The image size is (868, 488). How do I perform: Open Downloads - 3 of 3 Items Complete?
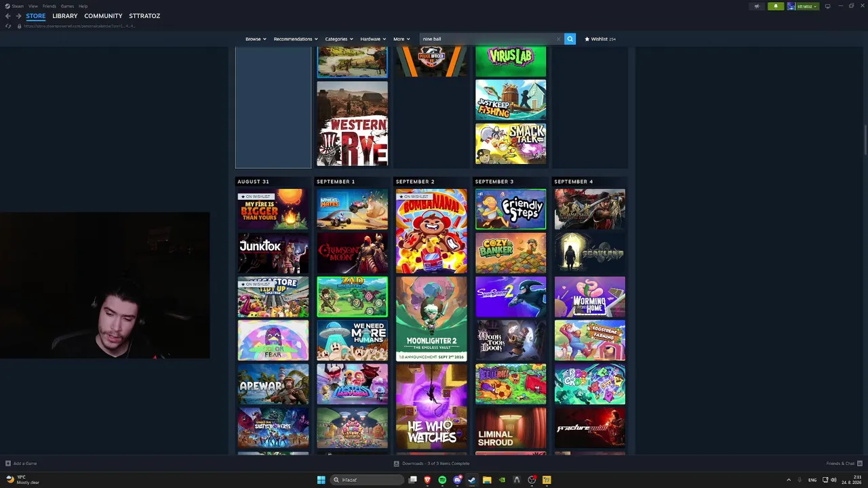pyautogui.click(x=435, y=464)
